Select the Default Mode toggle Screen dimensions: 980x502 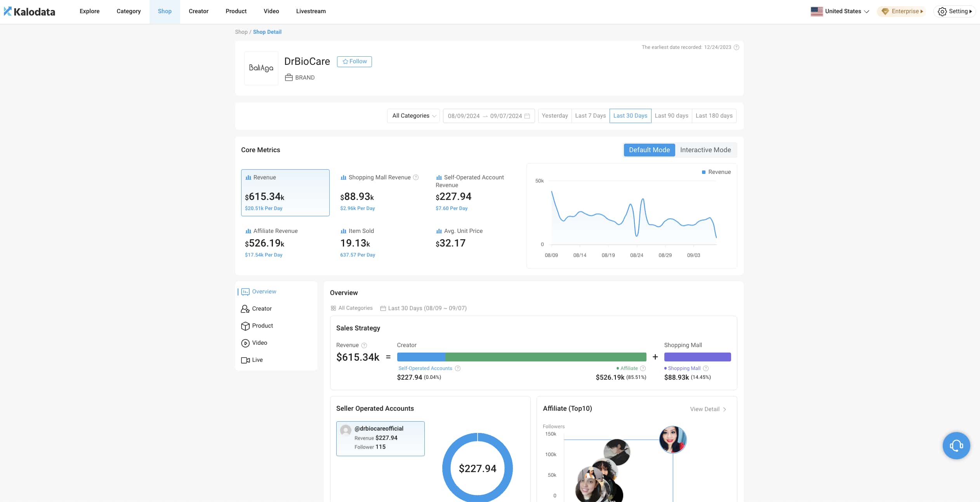(649, 150)
